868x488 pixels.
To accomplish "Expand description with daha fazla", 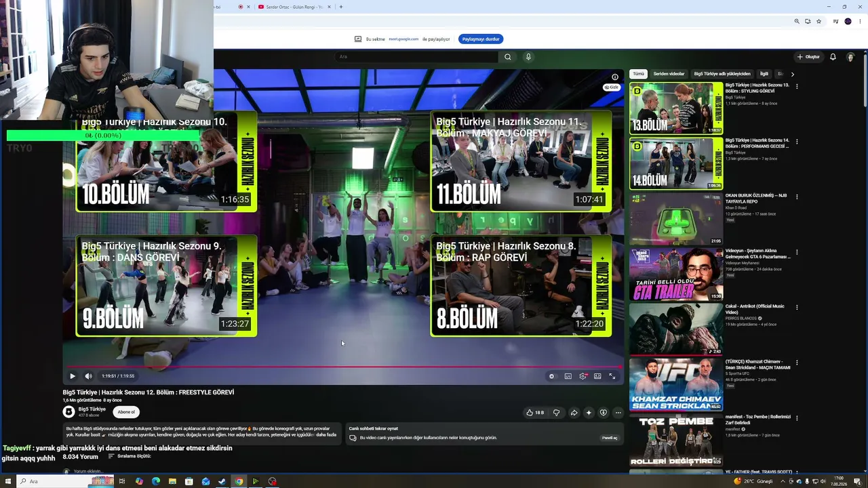I will tap(325, 434).
